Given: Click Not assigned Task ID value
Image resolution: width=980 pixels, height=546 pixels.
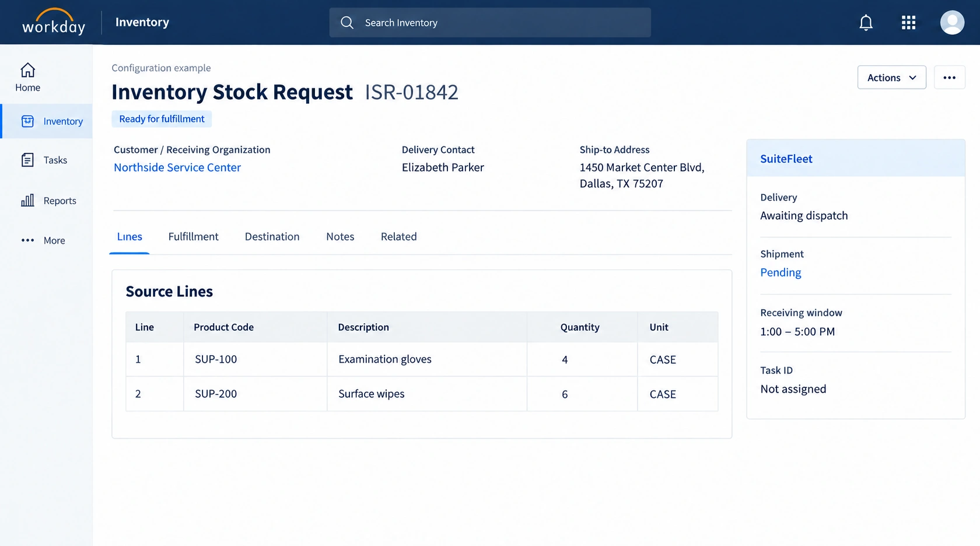Looking at the screenshot, I should (x=793, y=389).
